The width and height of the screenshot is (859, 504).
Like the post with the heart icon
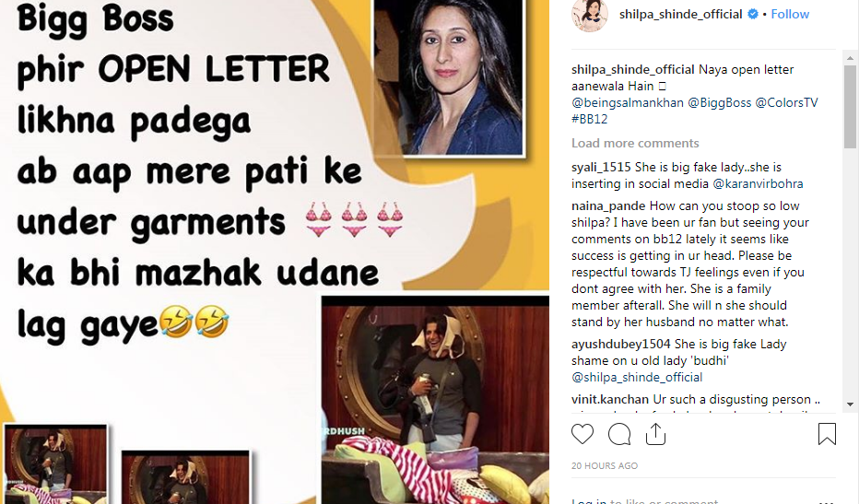[582, 434]
